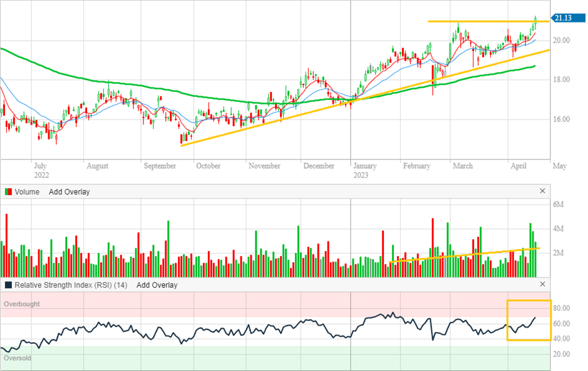Select the thick green moving average line

tap(125, 85)
